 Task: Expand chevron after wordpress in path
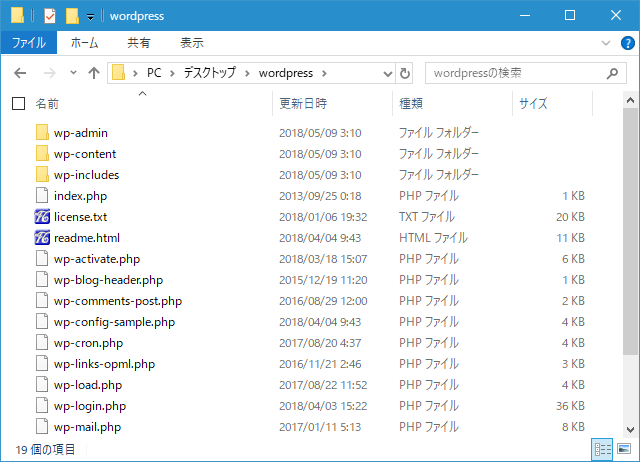(x=324, y=73)
